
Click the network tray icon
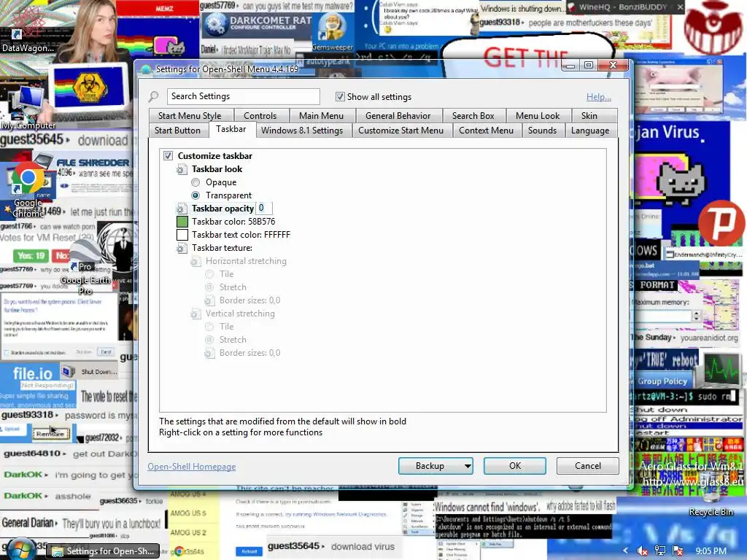click(659, 551)
